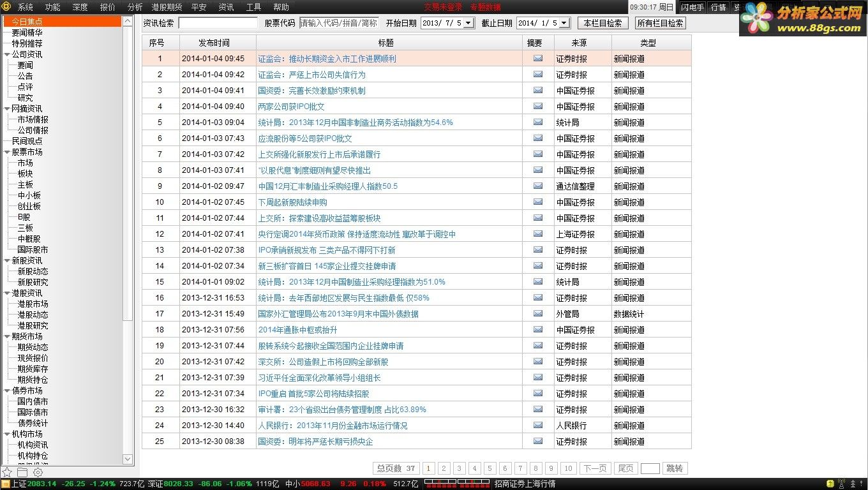
Task: Open summary envelope for 上交所强化新股发行上市后承诺履行
Action: [538, 154]
